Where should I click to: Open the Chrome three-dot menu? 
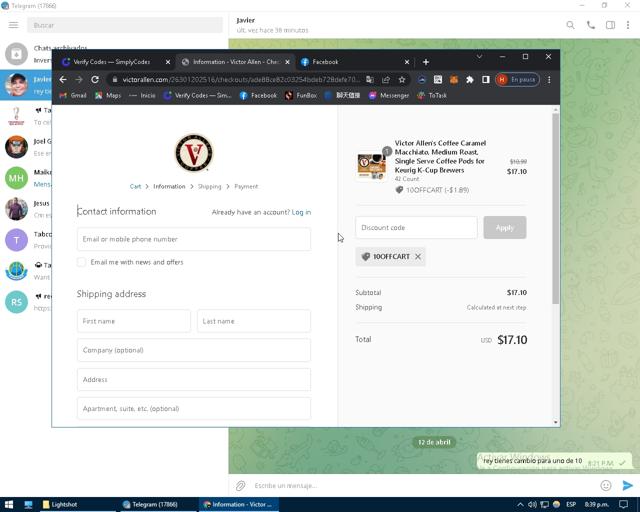pos(549,80)
